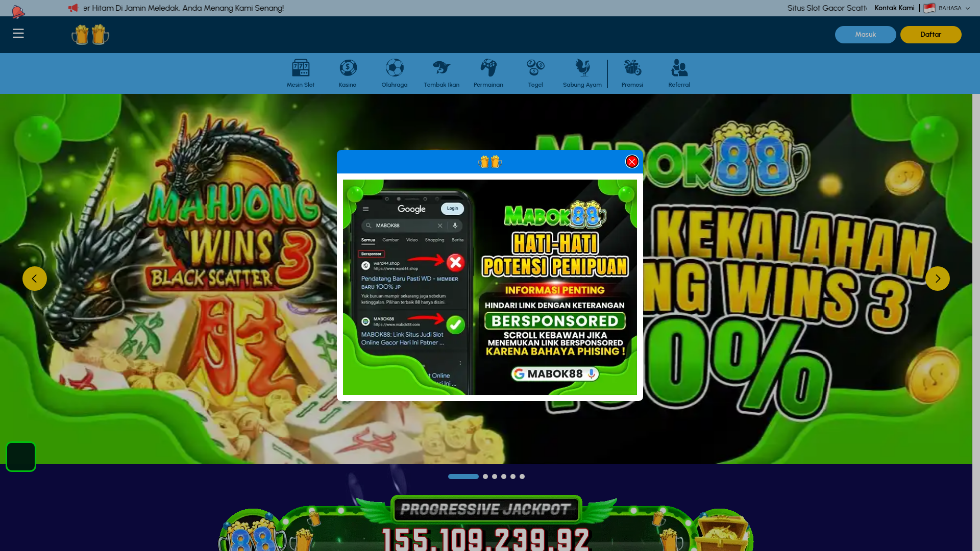Open the notification bell icon
This screenshot has height=551, width=980.
(x=18, y=11)
